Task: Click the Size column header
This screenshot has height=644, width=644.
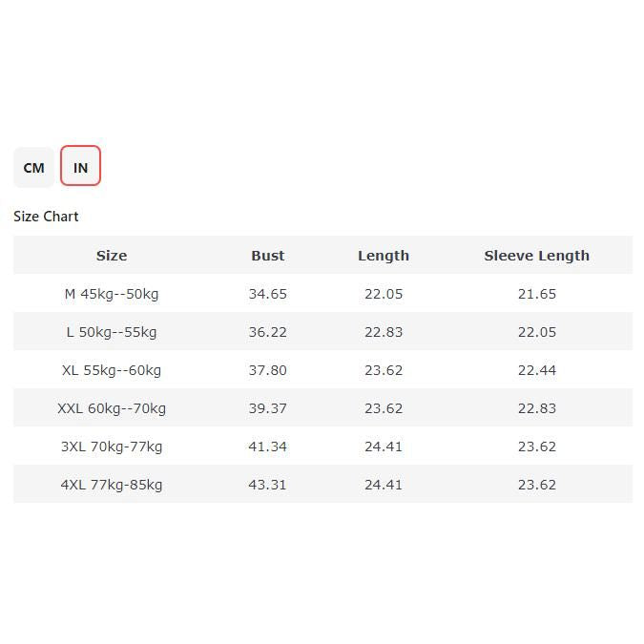Action: 112,256
